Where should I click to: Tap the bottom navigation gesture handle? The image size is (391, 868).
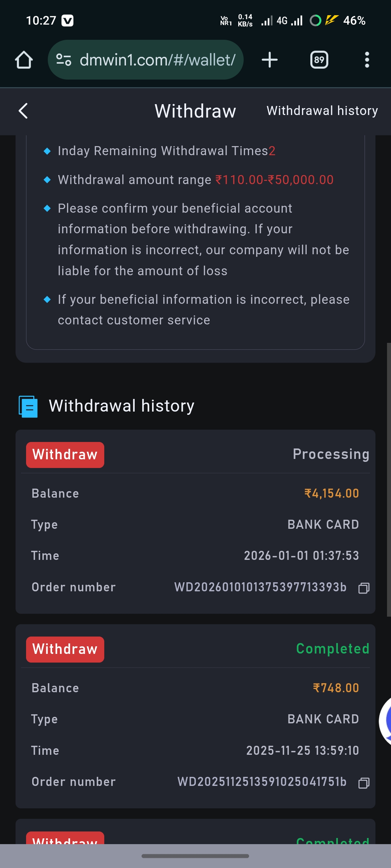pos(195,856)
